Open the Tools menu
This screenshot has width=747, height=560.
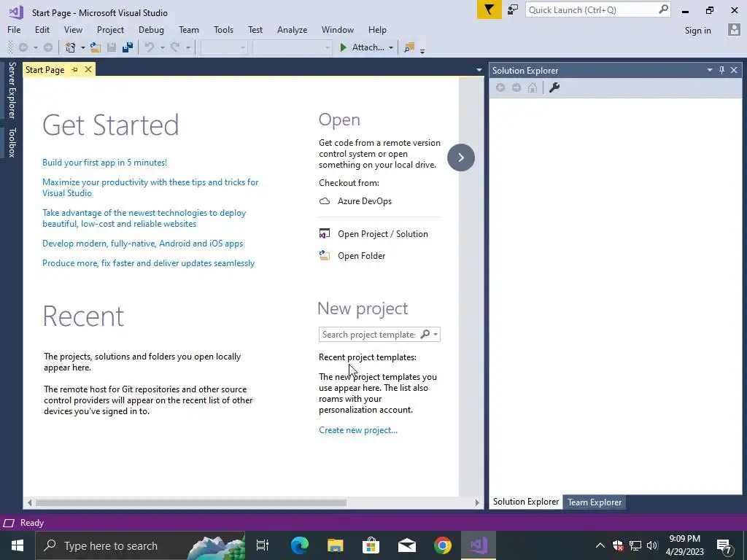point(223,29)
